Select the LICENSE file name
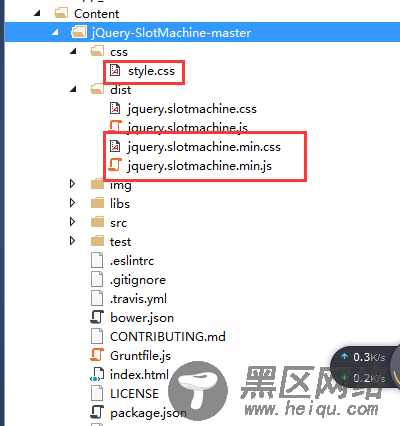 [134, 394]
